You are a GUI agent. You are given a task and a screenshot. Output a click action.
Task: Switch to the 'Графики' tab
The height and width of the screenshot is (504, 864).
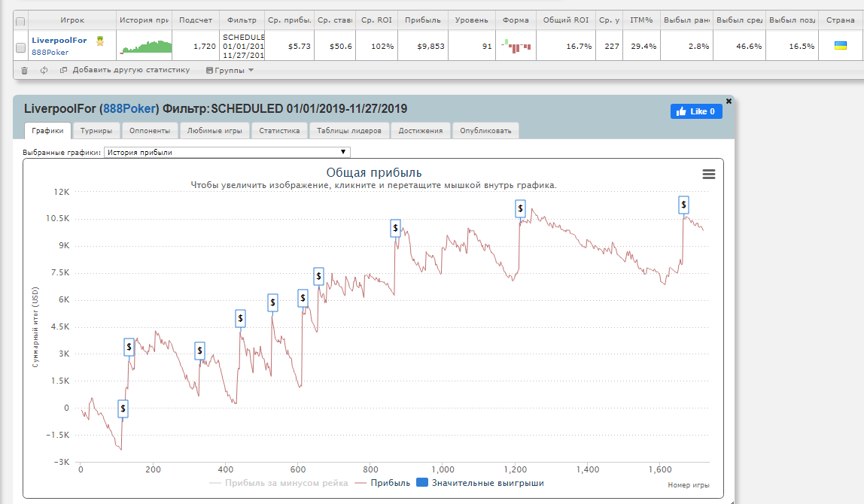pos(47,131)
